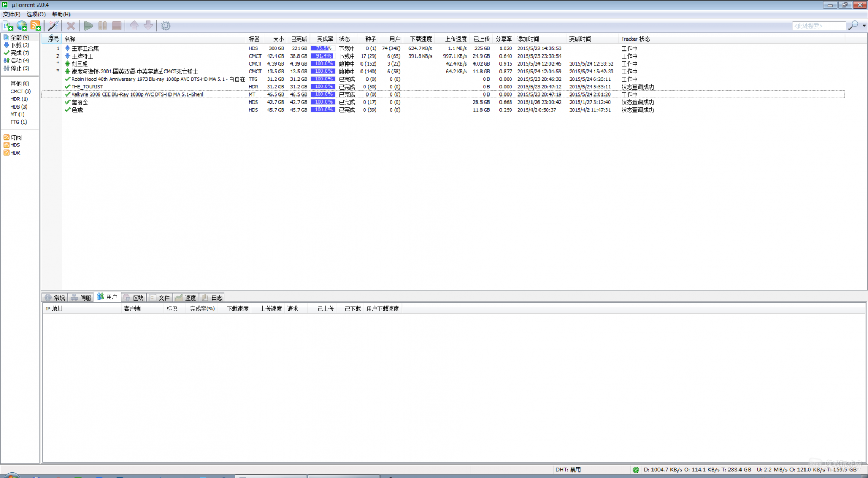Image resolution: width=868 pixels, height=478 pixels.
Task: Click DHT: 禁用 status bar entry
Action: coord(568,470)
